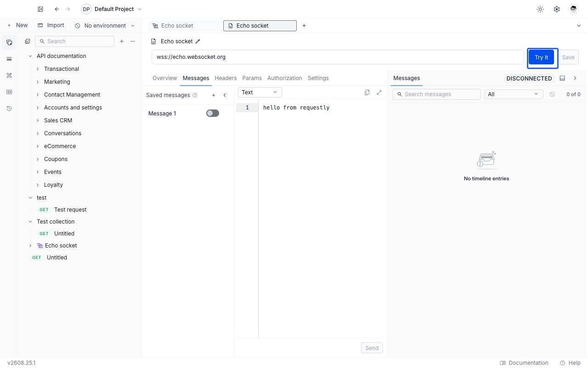Click the Send button
Screen dimensions: 588x368
(372, 348)
